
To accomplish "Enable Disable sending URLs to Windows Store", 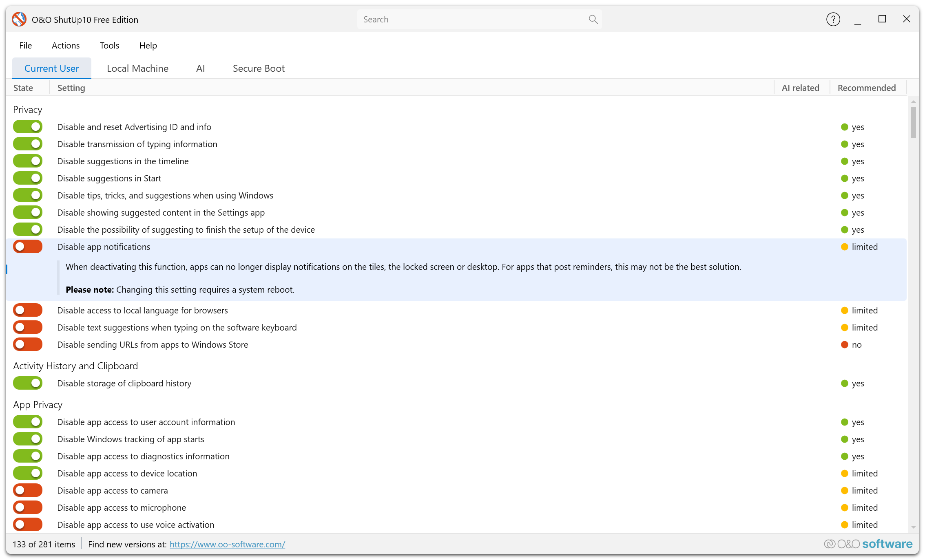I will click(x=28, y=344).
